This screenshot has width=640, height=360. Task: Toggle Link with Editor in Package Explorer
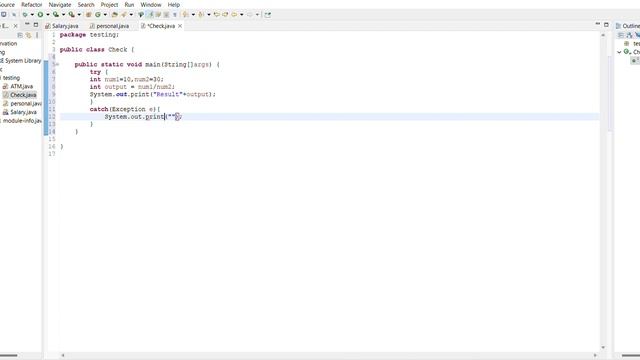(x=29, y=35)
